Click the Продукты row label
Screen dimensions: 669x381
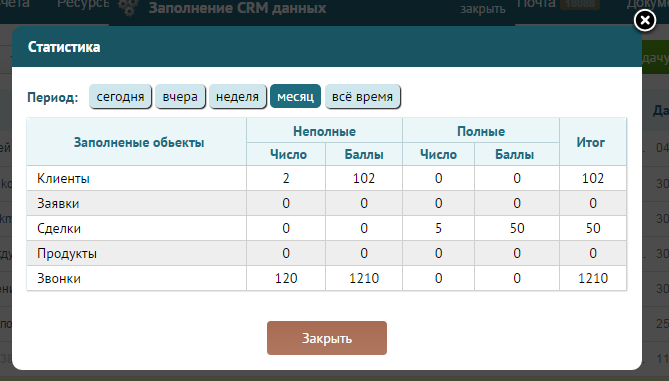pos(67,253)
